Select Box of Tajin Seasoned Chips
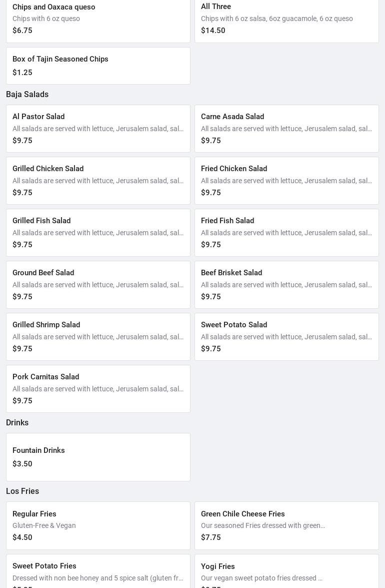The image size is (385, 588). (98, 66)
